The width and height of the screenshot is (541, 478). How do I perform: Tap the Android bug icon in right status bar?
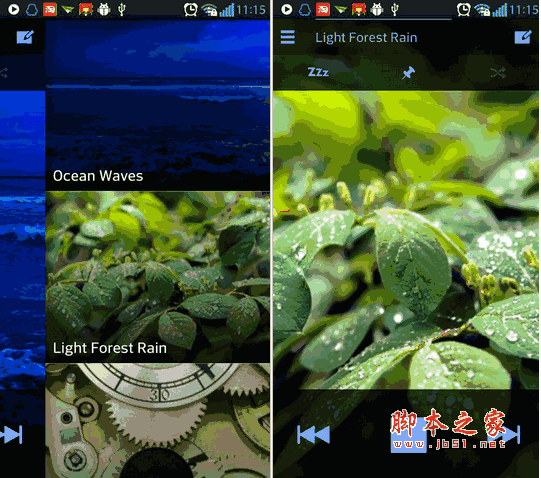pos(377,9)
